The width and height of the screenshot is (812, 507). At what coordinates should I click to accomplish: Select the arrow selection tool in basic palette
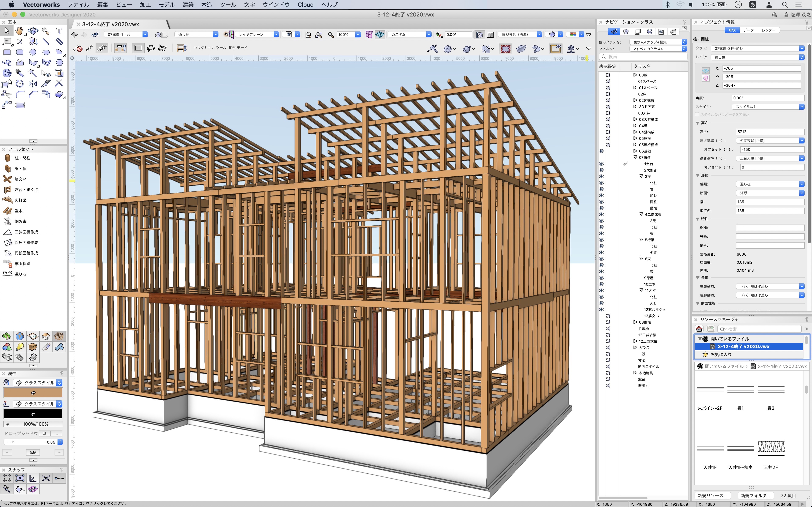(x=6, y=30)
